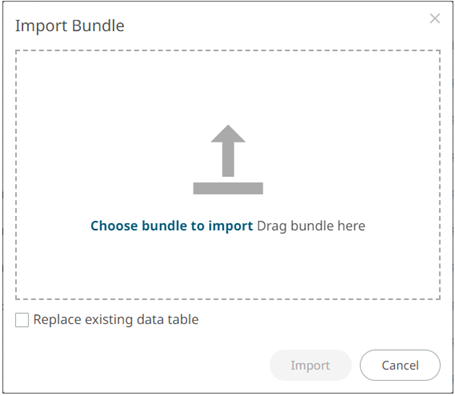The height and width of the screenshot is (396, 455).
Task: Dismiss the dialog using the top-right cross icon
Action: (x=435, y=19)
